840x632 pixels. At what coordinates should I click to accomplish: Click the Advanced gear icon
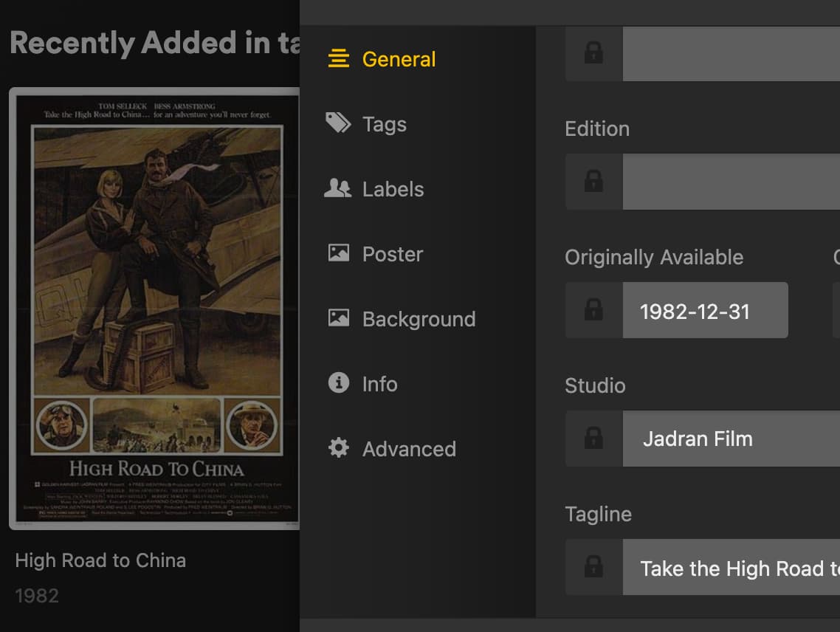point(339,447)
